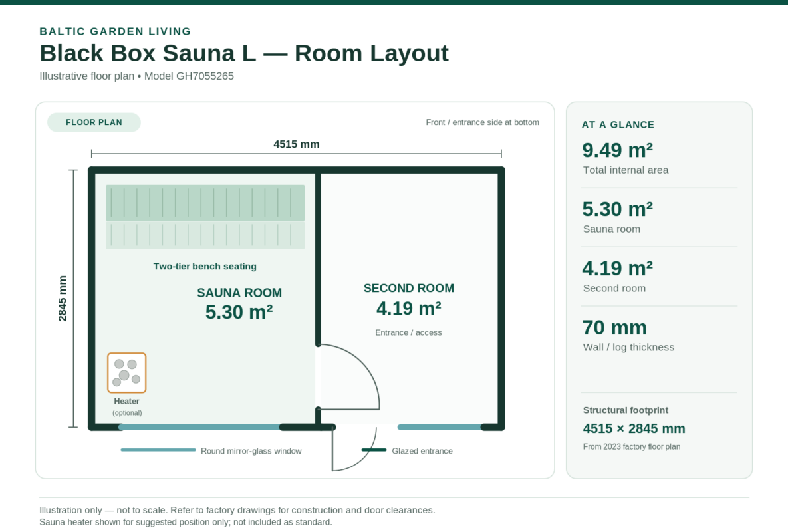Click the 'Round mirror-glass window' legend text
The height and width of the screenshot is (532, 788).
point(251,451)
